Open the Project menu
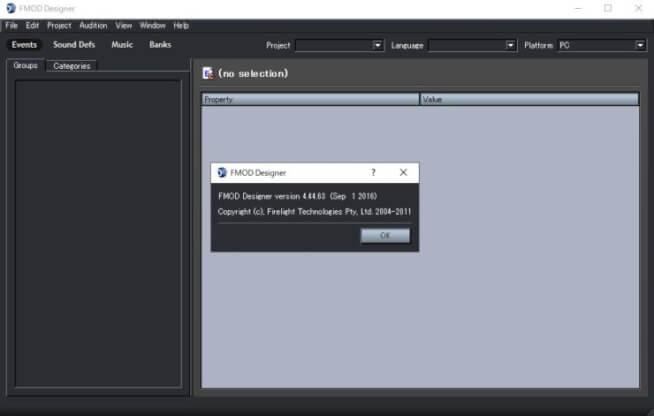Image resolution: width=654 pixels, height=416 pixels. click(x=59, y=25)
